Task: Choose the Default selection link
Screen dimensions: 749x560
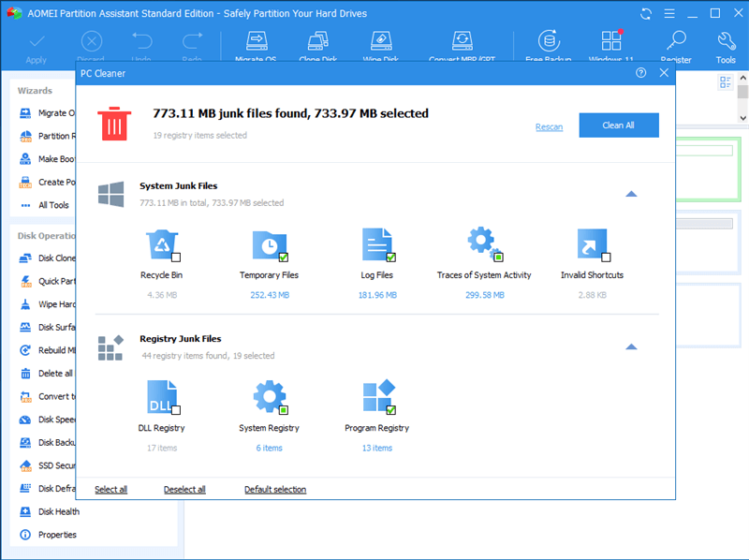Action: point(275,490)
